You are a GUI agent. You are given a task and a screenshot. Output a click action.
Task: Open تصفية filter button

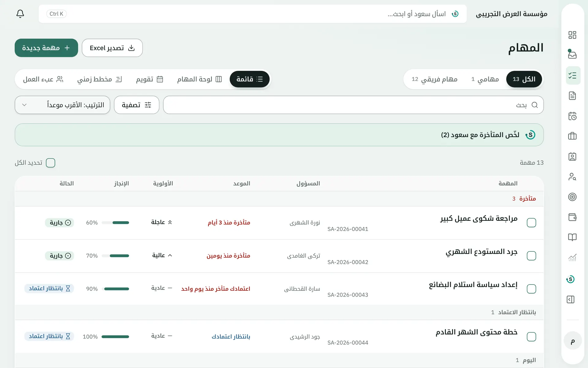pyautogui.click(x=137, y=105)
